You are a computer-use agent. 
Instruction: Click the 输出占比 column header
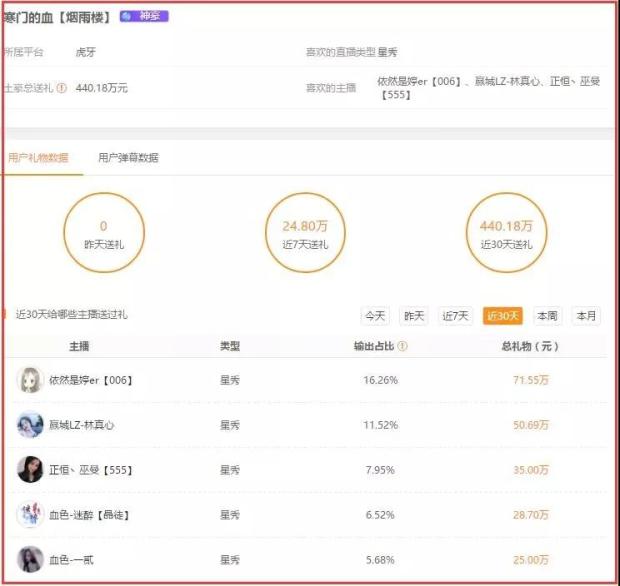(374, 346)
